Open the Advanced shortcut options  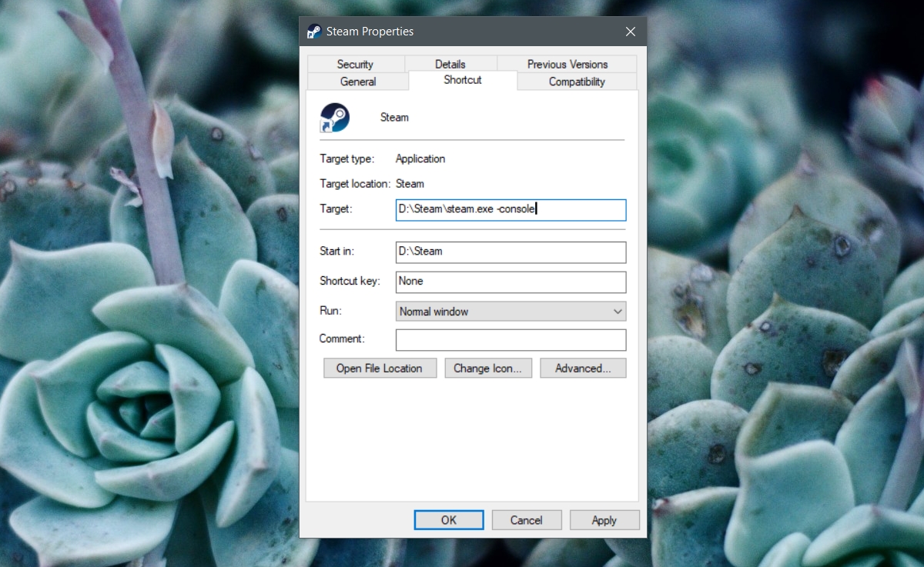point(583,369)
